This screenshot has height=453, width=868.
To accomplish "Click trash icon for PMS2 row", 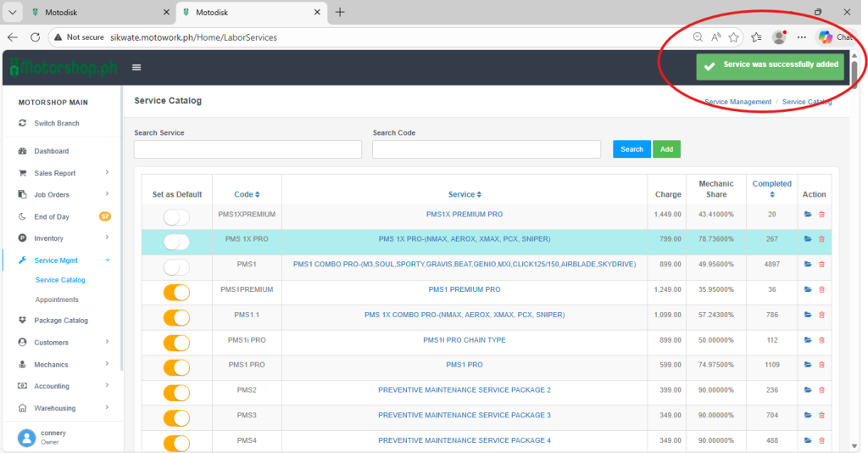I will coord(821,390).
